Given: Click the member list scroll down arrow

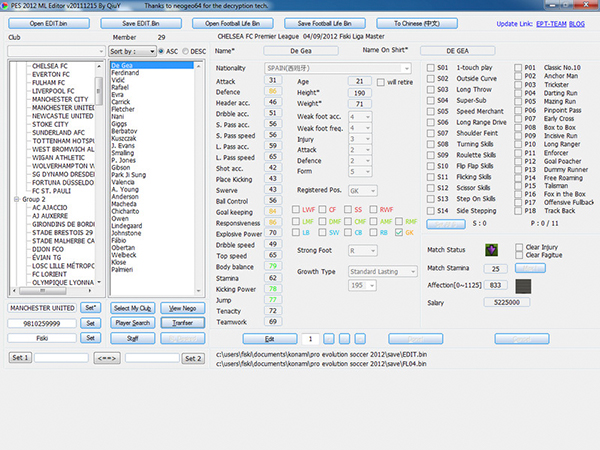Looking at the screenshot, I should click(x=198, y=291).
